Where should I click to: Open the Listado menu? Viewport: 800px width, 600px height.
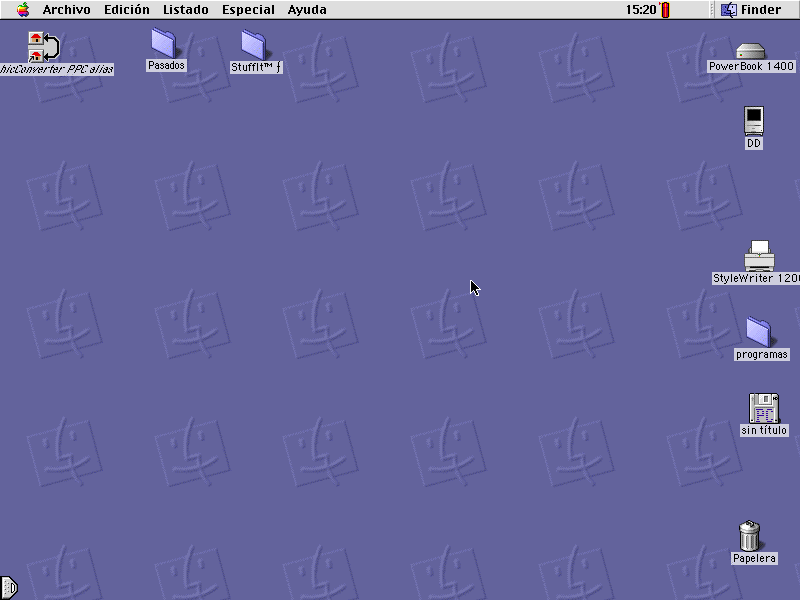click(x=186, y=10)
